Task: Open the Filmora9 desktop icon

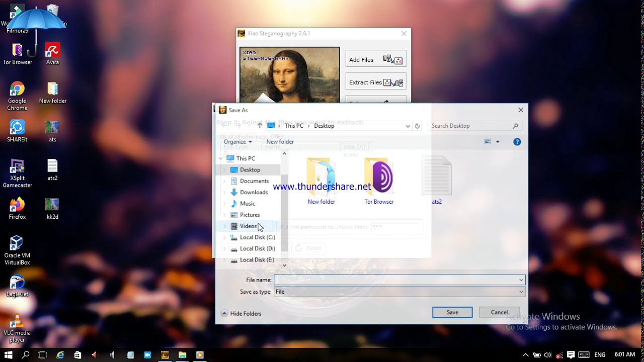Action: [x=17, y=19]
